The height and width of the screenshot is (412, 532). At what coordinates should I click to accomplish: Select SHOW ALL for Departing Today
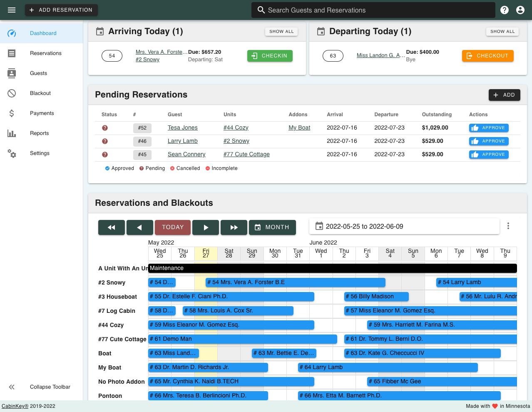(502, 31)
